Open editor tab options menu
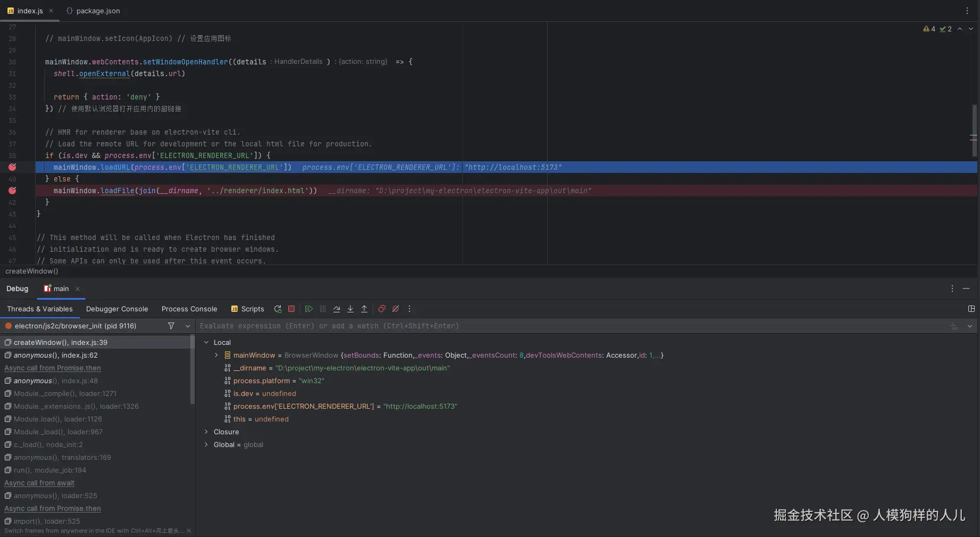The width and height of the screenshot is (980, 537). pos(967,11)
